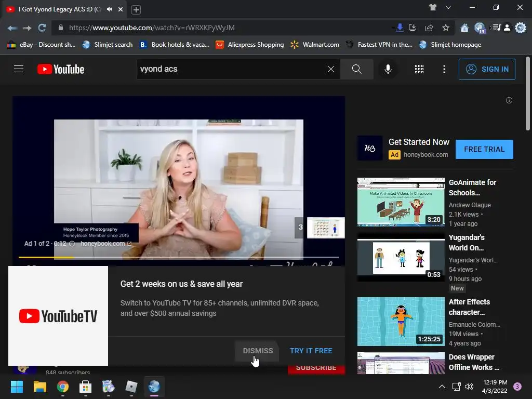
Task: Click the SIGN IN button
Action: click(487, 69)
